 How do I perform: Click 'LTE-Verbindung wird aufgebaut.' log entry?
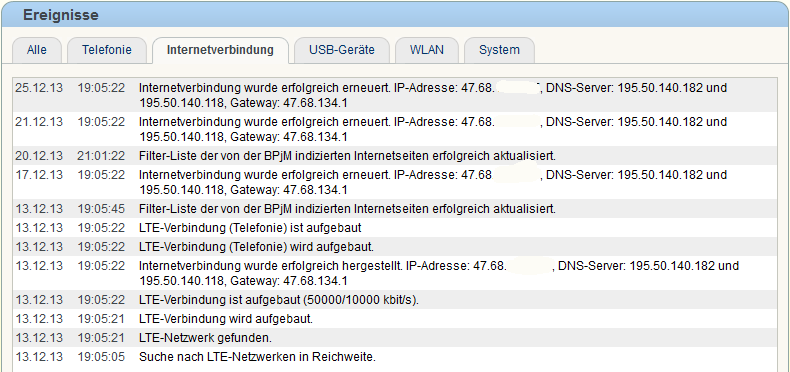point(395,319)
